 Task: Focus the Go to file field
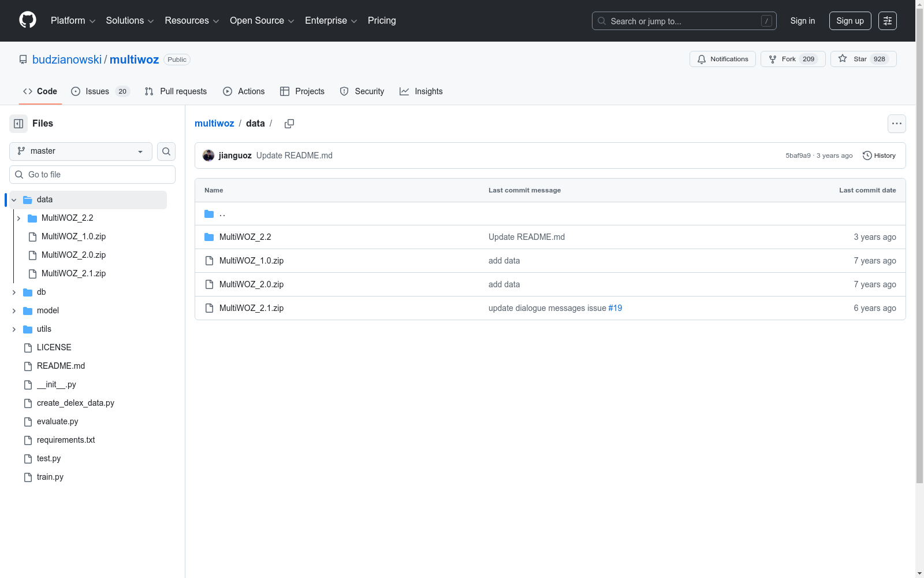(92, 175)
